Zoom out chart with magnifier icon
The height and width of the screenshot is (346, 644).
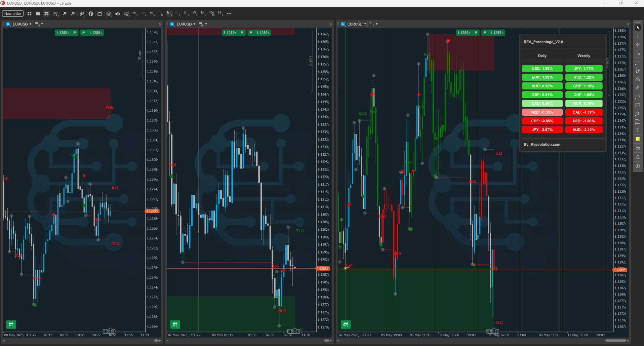[65, 14]
